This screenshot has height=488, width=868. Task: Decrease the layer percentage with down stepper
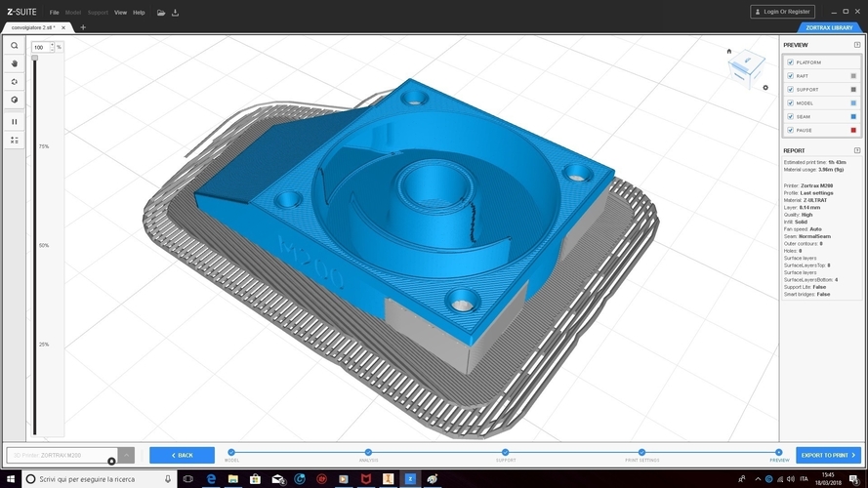53,50
